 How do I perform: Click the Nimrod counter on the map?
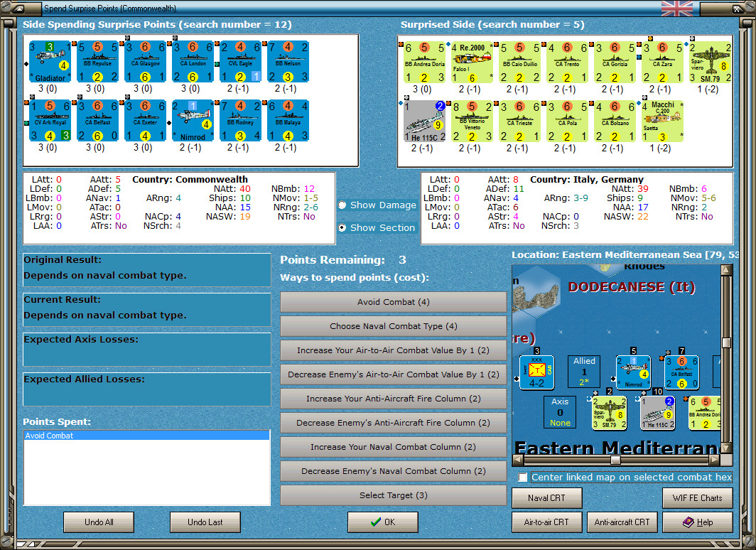634,372
